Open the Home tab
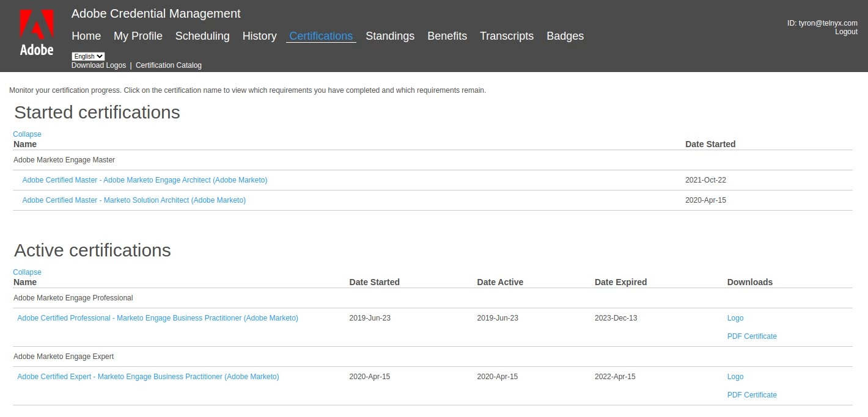Screen dimensions: 868x417 tap(86, 36)
